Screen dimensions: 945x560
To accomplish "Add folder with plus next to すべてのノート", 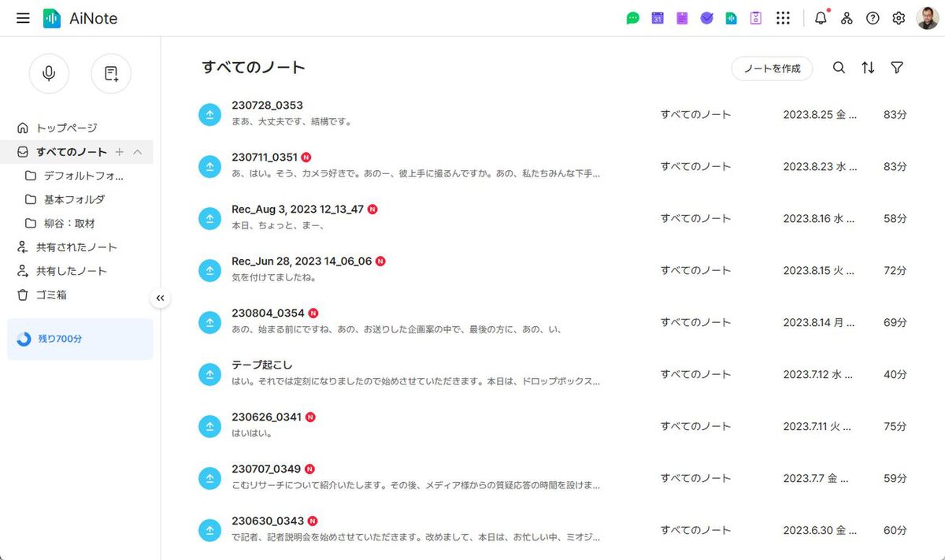I will pos(120,152).
